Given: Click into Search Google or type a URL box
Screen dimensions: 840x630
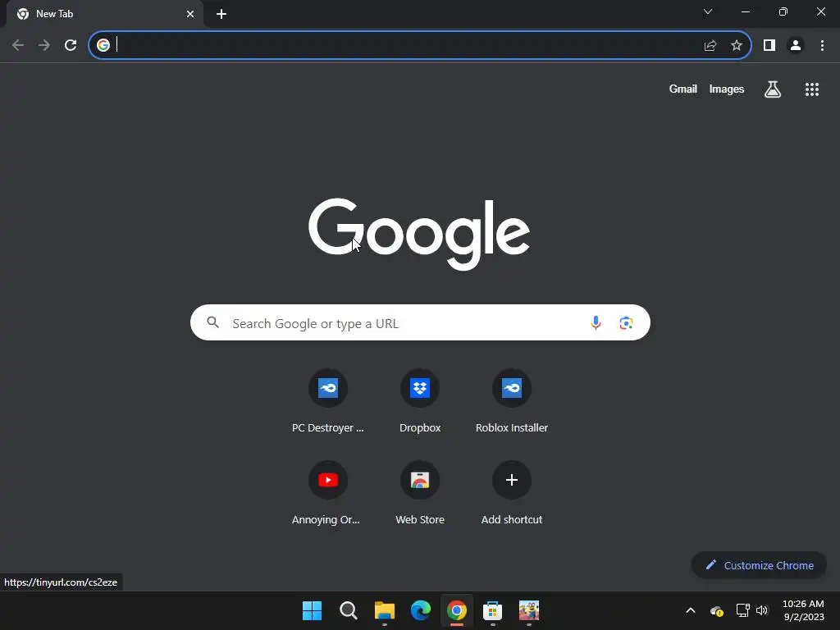Looking at the screenshot, I should 420,322.
